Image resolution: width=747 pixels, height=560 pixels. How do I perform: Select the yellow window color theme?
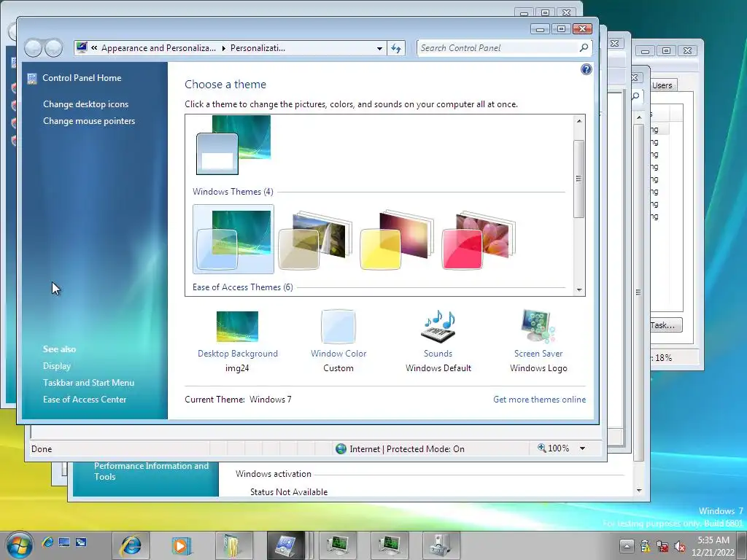click(x=398, y=240)
